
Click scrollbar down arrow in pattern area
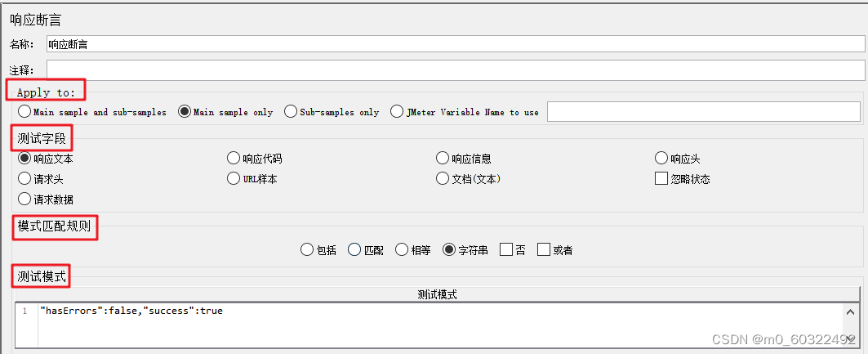[851, 339]
